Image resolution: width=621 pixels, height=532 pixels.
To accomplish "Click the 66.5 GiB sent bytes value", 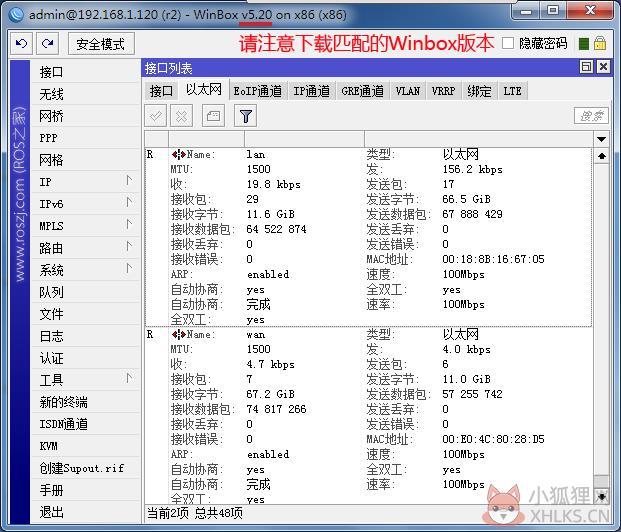I will coord(466,199).
